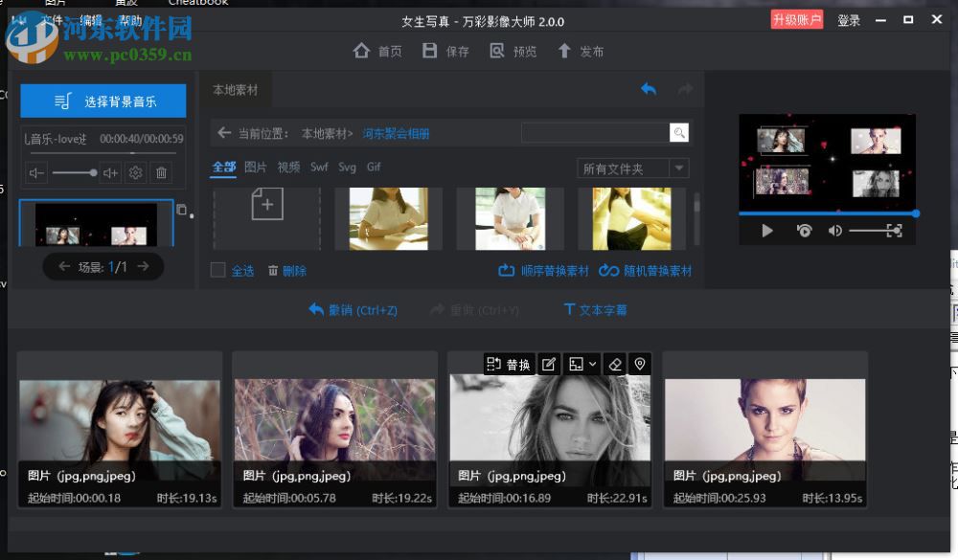
Task: Delete the background music via trash icon
Action: pyautogui.click(x=160, y=173)
